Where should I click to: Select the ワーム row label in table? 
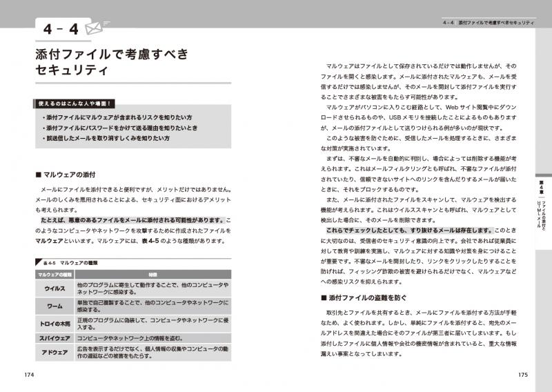(x=54, y=306)
